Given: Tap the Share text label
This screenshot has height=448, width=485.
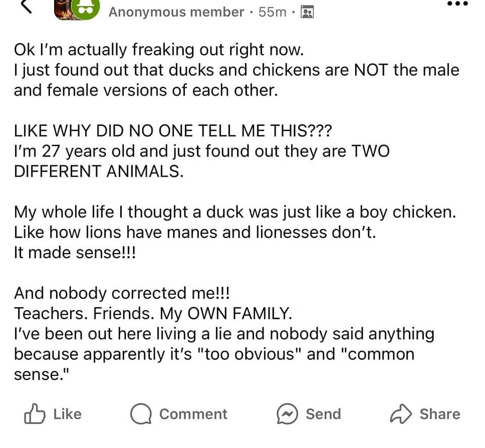Looking at the screenshot, I should tap(440, 414).
